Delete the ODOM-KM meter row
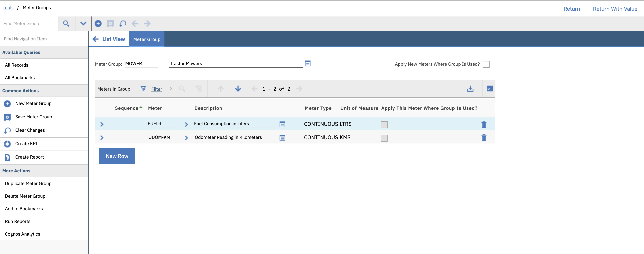Image resolution: width=644 pixels, height=254 pixels. coord(484,138)
